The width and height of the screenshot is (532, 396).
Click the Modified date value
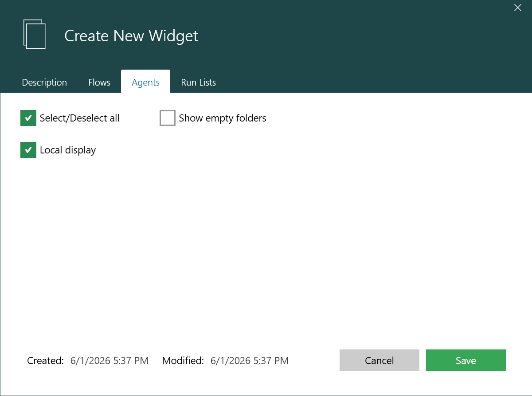(x=250, y=361)
